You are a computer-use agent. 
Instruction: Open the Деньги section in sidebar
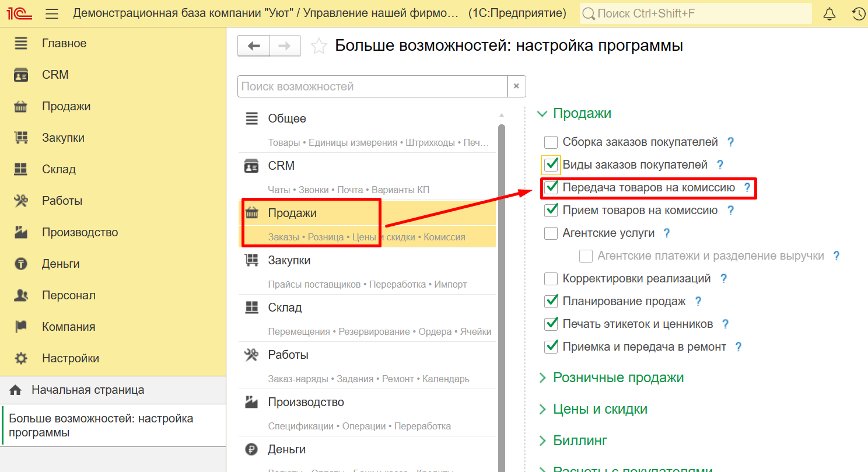pyautogui.click(x=61, y=264)
